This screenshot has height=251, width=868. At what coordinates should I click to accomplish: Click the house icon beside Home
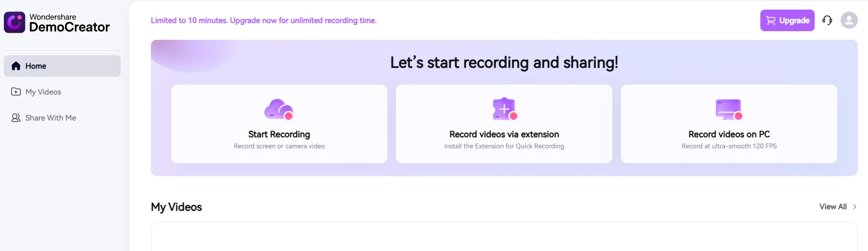(16, 66)
